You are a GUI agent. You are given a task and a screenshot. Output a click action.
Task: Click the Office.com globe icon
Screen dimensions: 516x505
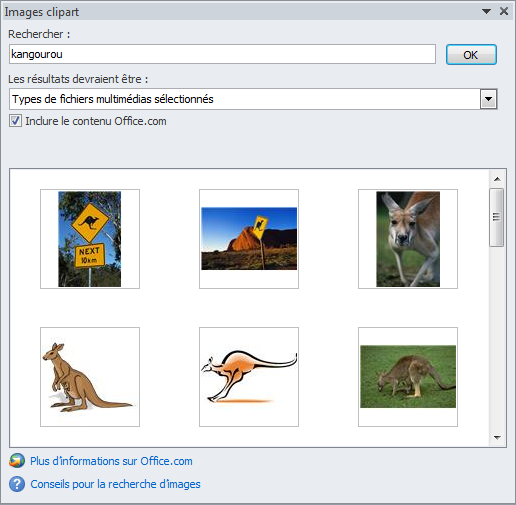coord(17,461)
